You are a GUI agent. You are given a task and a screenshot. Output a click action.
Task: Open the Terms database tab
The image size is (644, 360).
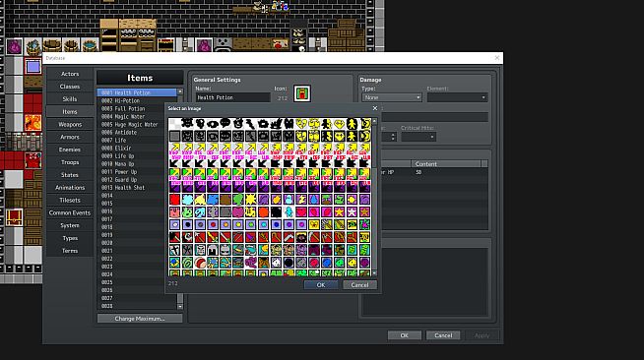[70, 251]
